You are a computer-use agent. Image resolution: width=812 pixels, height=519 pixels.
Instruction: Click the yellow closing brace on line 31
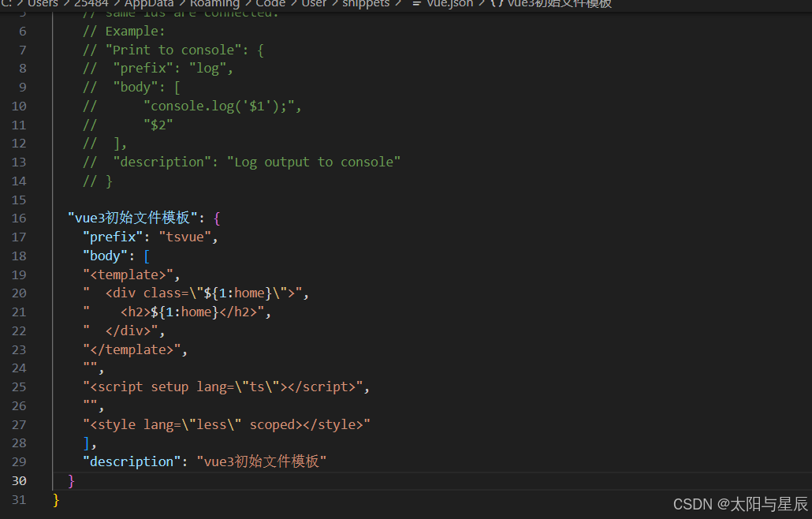tap(56, 500)
